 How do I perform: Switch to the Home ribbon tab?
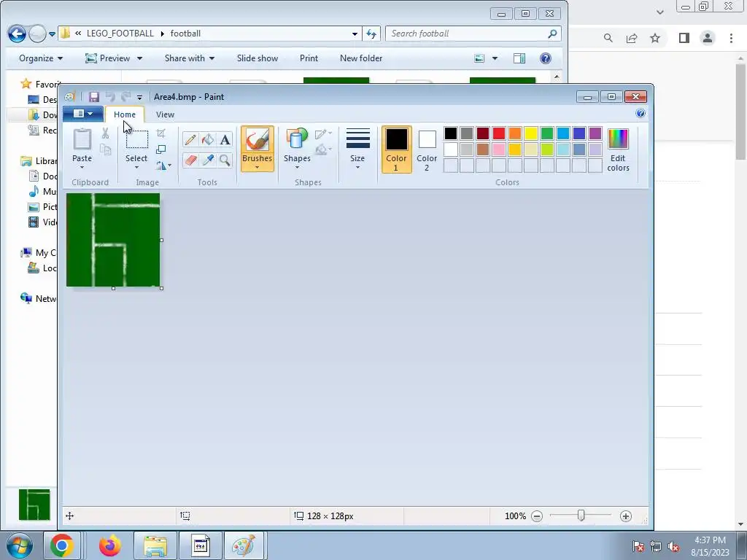click(x=124, y=114)
